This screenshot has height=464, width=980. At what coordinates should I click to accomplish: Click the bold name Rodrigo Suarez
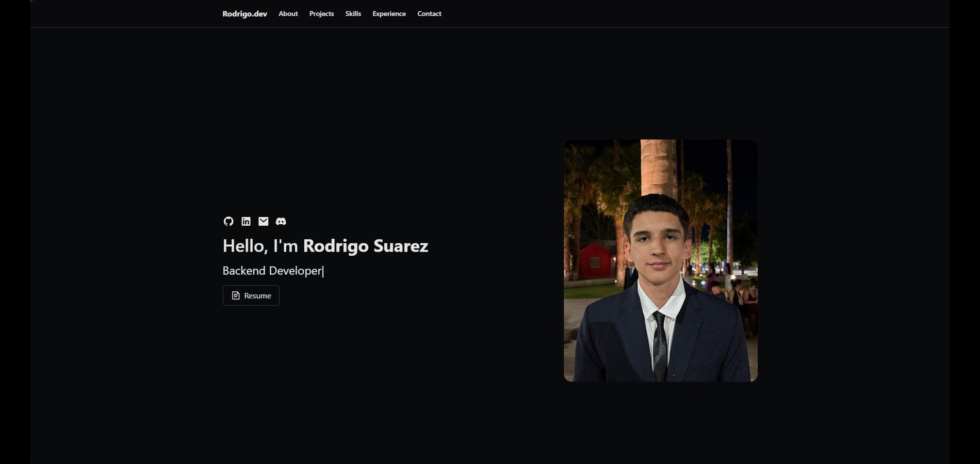pyautogui.click(x=366, y=246)
